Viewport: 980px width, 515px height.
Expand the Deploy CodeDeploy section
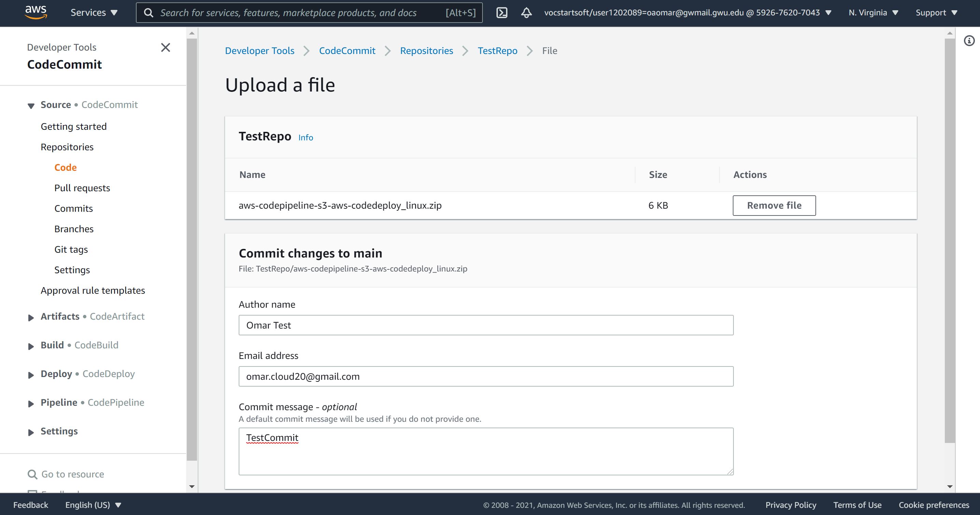pos(31,375)
